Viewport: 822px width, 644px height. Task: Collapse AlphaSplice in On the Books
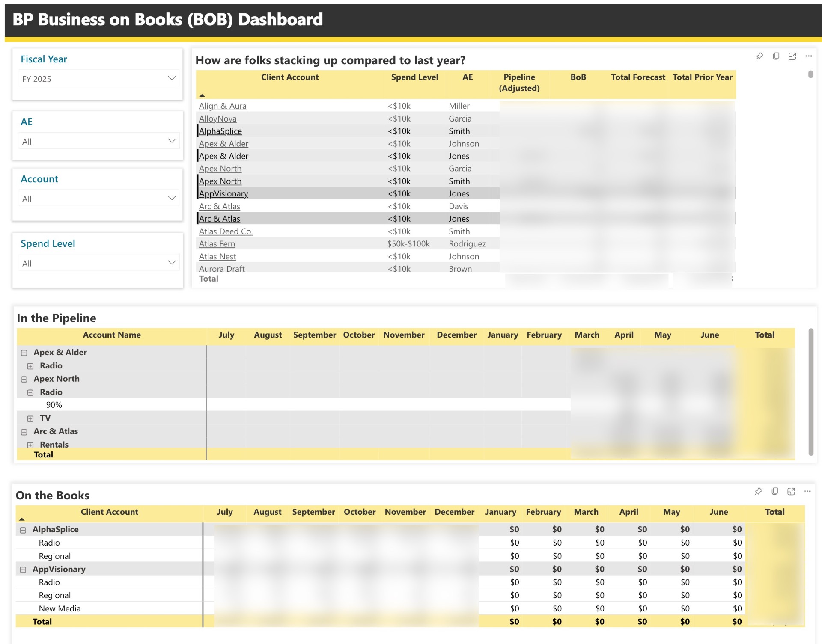(23, 530)
